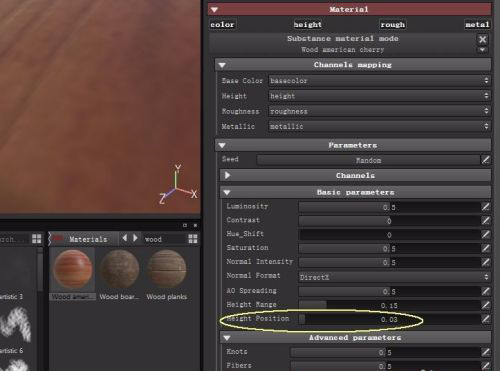The height and width of the screenshot is (371, 500).
Task: Collapse the Advanced parameters section
Action: coord(355,338)
